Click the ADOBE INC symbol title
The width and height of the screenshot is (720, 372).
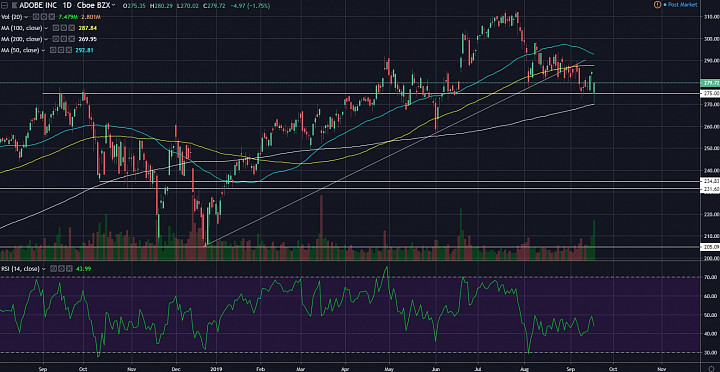(x=38, y=5)
